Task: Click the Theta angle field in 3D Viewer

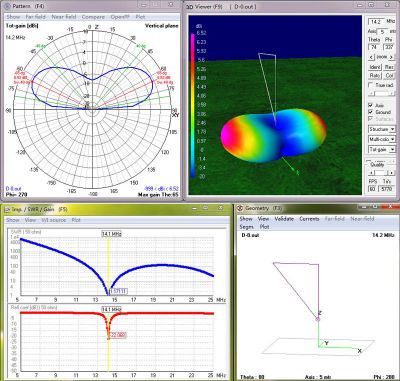Action: pos(374,47)
